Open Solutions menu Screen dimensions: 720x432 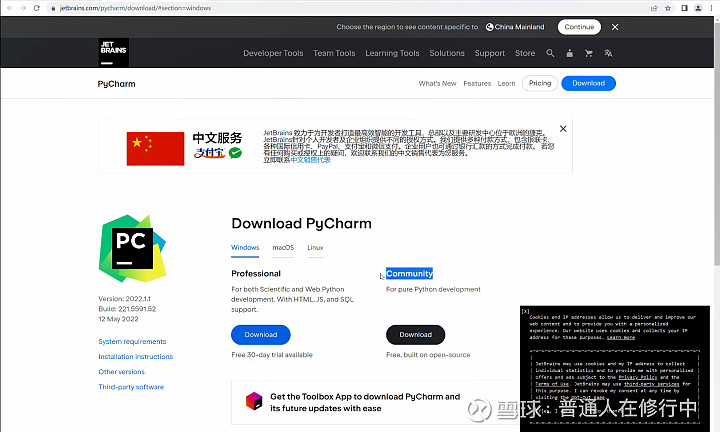click(447, 53)
